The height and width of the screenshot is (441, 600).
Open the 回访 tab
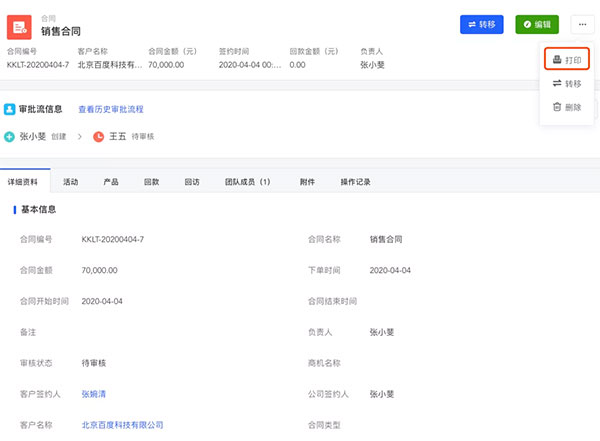click(x=192, y=182)
